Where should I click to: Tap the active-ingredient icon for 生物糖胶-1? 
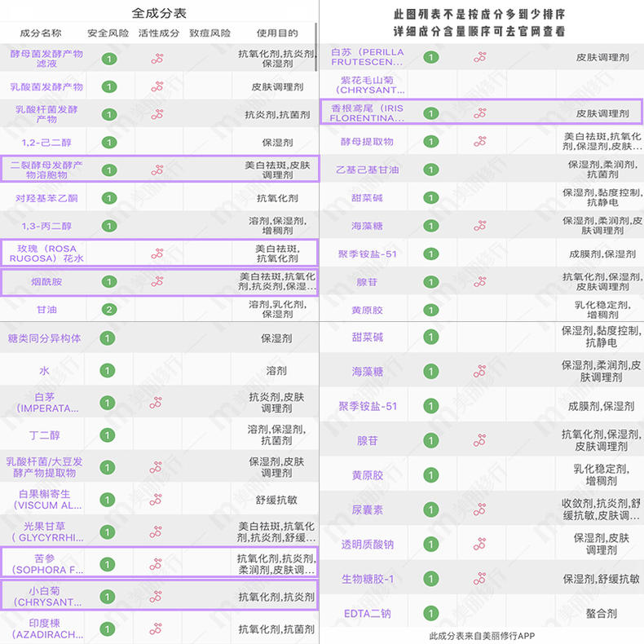[x=479, y=579]
